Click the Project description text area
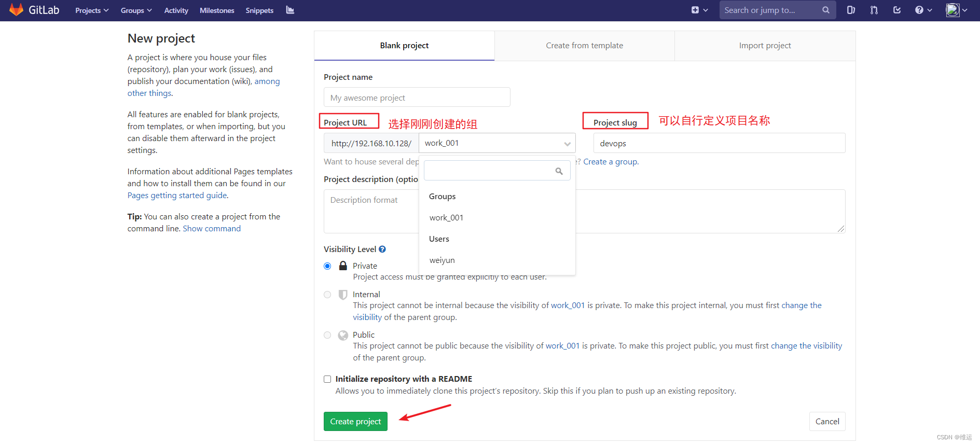980x445 pixels. pyautogui.click(x=585, y=211)
